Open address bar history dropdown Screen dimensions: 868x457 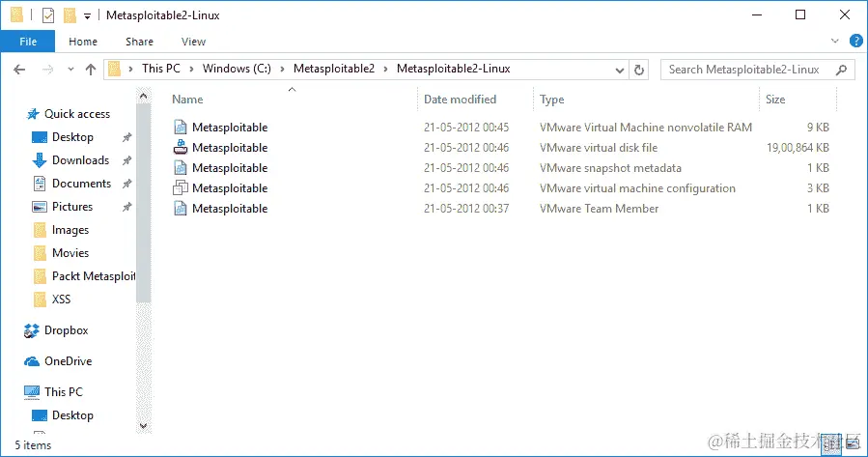click(620, 70)
